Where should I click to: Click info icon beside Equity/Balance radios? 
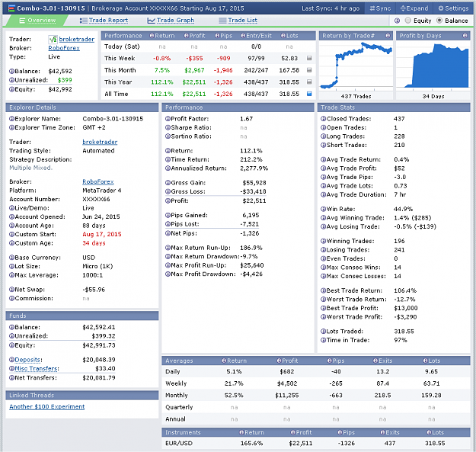pos(397,21)
